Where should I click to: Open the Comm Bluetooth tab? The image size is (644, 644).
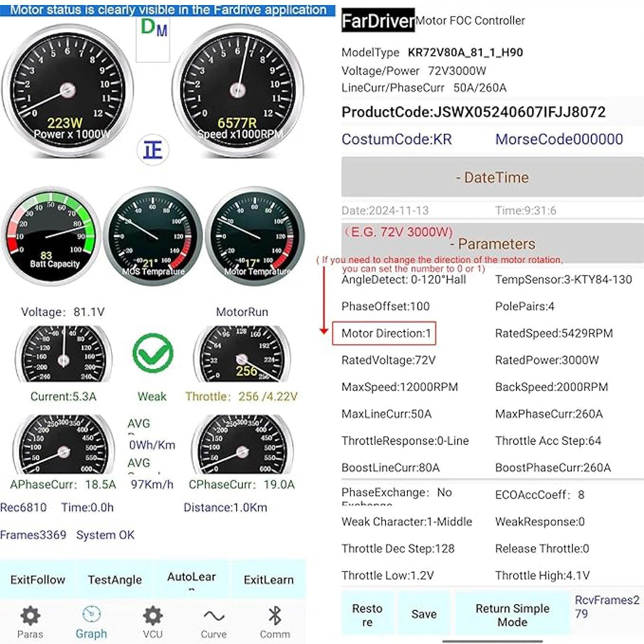point(275,622)
